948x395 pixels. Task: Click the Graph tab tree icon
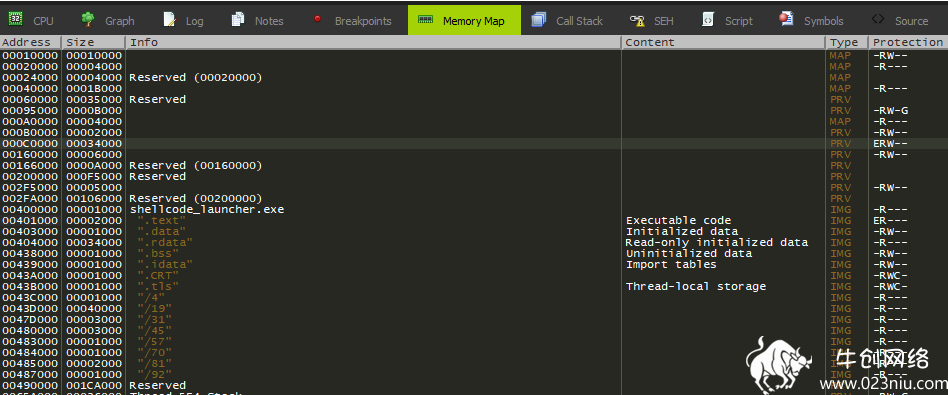(88, 20)
